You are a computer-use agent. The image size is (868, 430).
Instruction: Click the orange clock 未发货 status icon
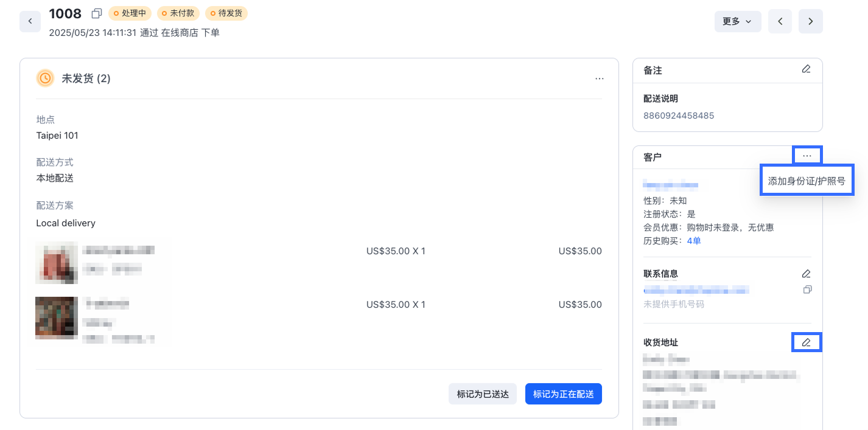click(x=45, y=78)
